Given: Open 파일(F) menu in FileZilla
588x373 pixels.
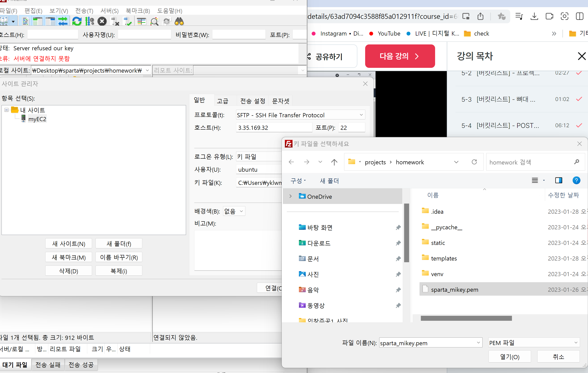Looking at the screenshot, I should (x=8, y=11).
